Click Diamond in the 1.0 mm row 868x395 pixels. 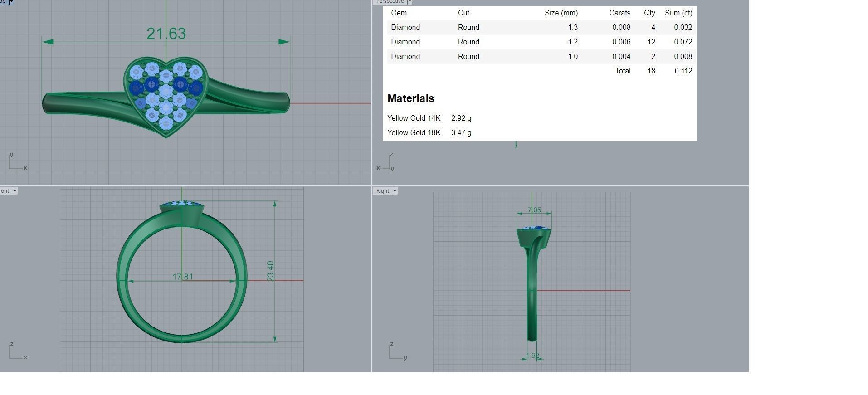tap(405, 57)
